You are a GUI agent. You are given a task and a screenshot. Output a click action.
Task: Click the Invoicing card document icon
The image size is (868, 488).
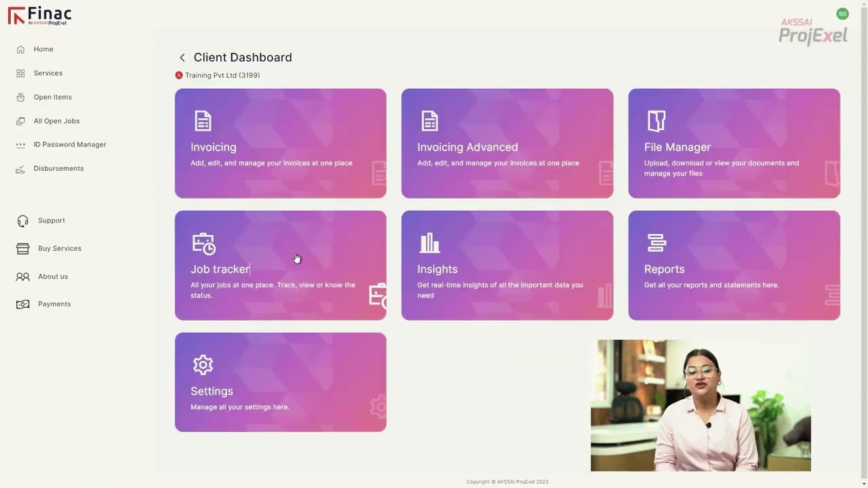[x=203, y=121]
